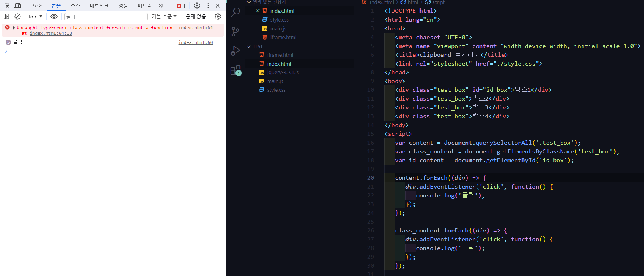Select index.html in open editors list

click(x=282, y=11)
